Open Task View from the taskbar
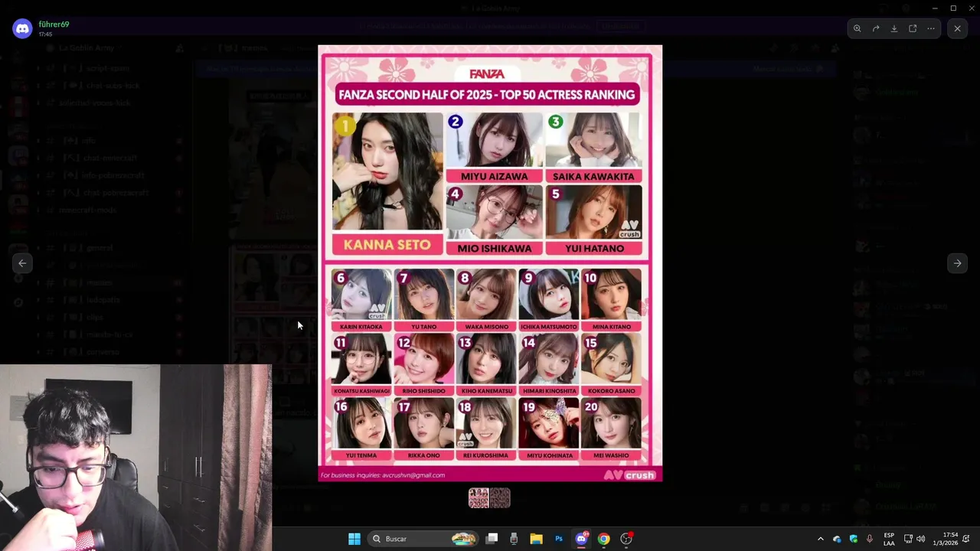The width and height of the screenshot is (980, 551). click(x=492, y=539)
